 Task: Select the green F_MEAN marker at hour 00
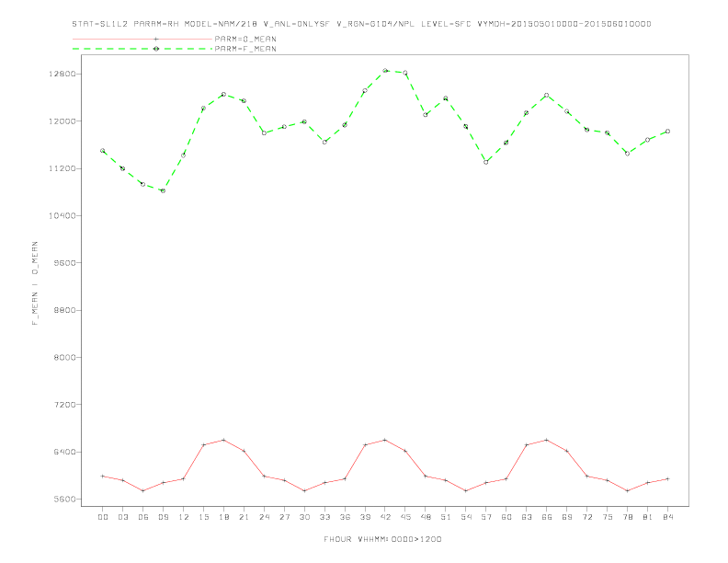pyautogui.click(x=103, y=151)
